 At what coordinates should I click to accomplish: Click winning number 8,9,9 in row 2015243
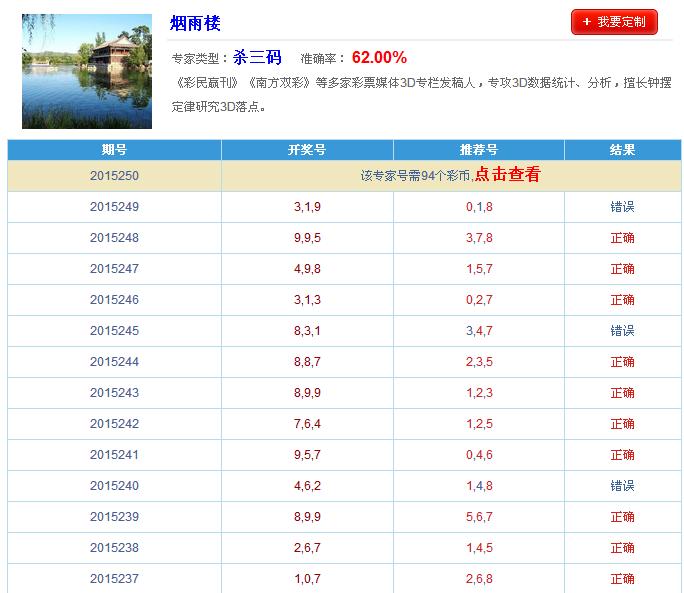(x=307, y=393)
